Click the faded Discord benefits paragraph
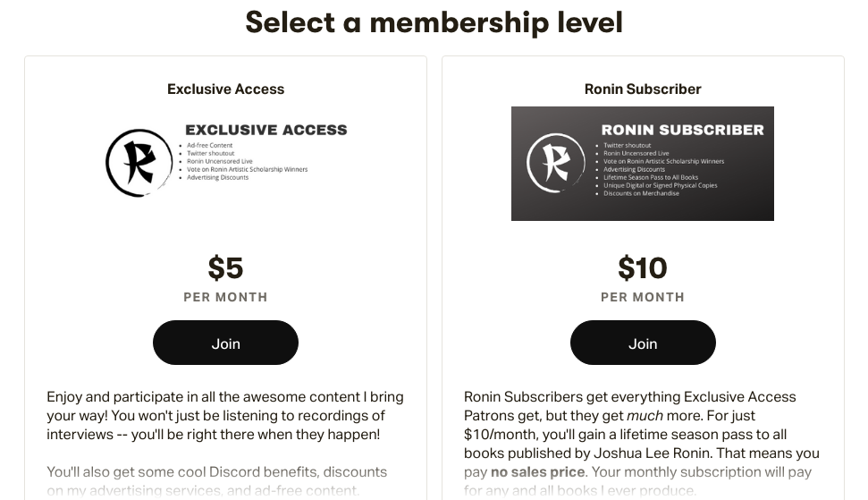 pyautogui.click(x=216, y=480)
